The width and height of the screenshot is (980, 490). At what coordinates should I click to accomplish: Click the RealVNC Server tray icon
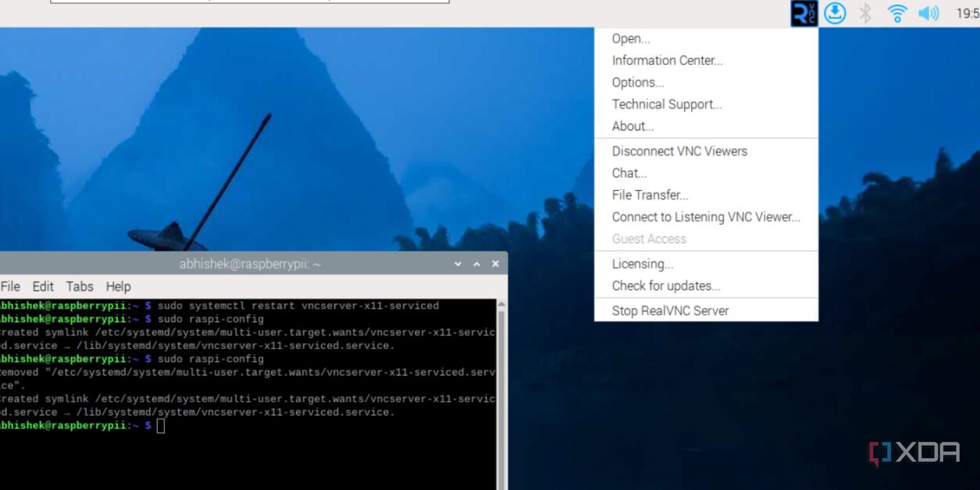[x=804, y=13]
